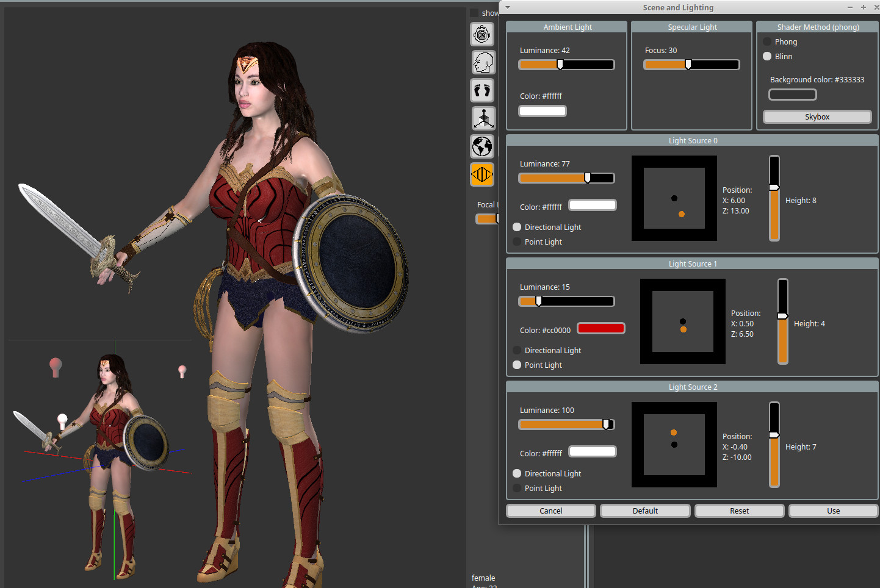Click the Background color #333333 swatch
This screenshot has width=880, height=588.
pos(792,95)
